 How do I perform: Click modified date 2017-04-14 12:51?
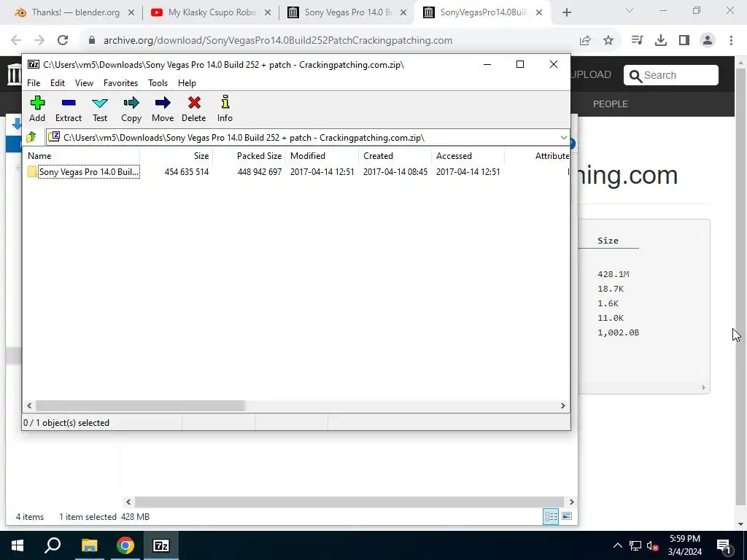pyautogui.click(x=322, y=172)
